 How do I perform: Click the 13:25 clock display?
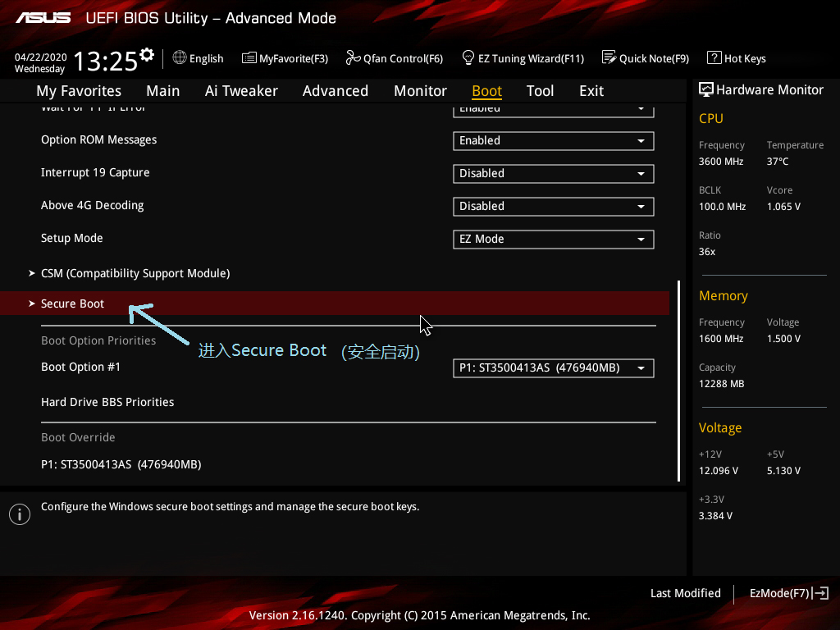[106, 61]
